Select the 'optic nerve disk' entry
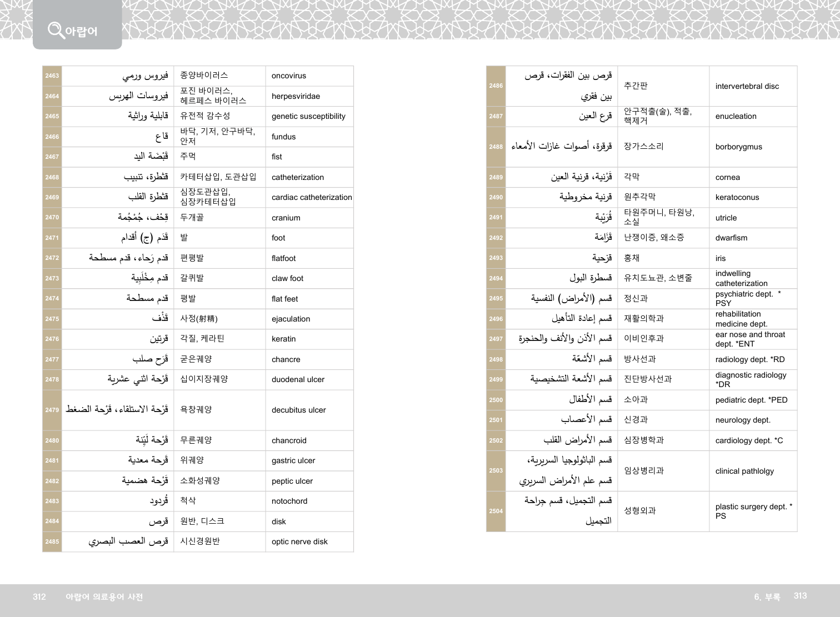The image size is (840, 617). click(299, 541)
